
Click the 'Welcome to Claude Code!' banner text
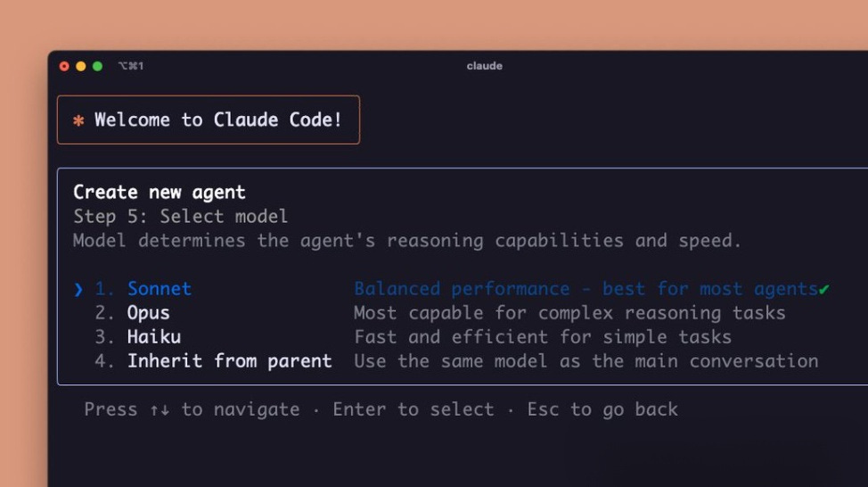[x=218, y=120]
